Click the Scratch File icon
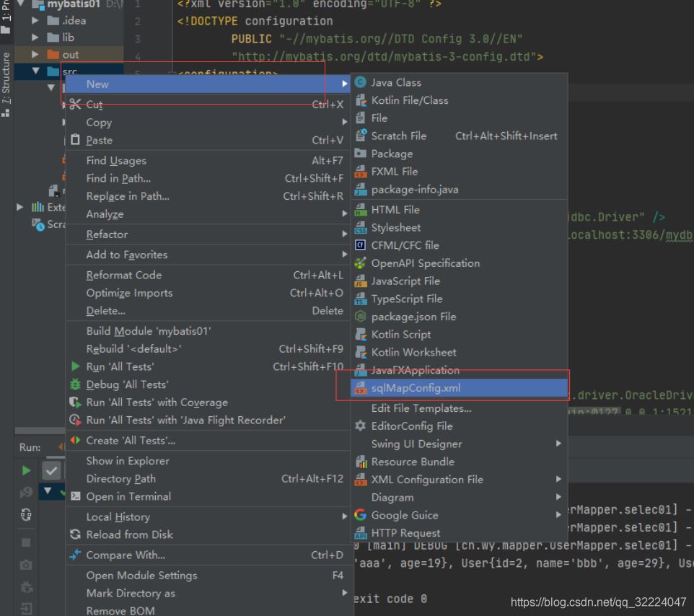694x616 pixels. click(x=361, y=136)
